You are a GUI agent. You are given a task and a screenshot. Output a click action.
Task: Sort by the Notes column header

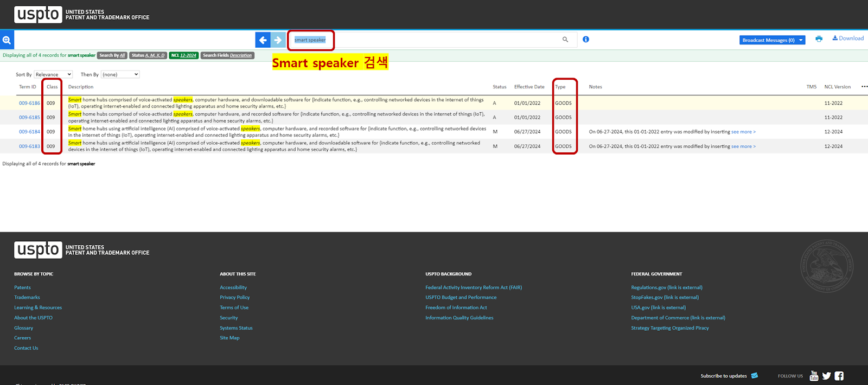596,87
